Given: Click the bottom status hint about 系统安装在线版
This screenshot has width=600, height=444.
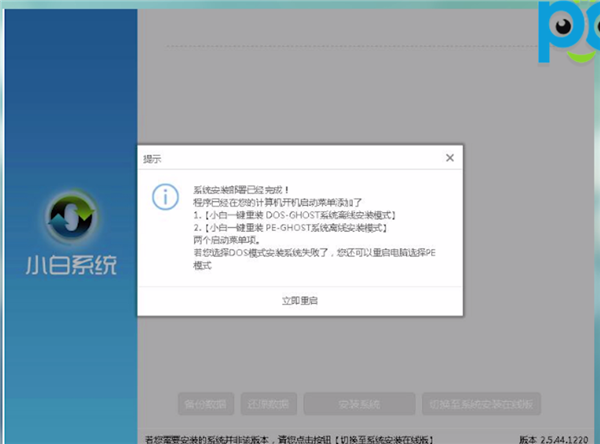Looking at the screenshot, I should (289, 440).
